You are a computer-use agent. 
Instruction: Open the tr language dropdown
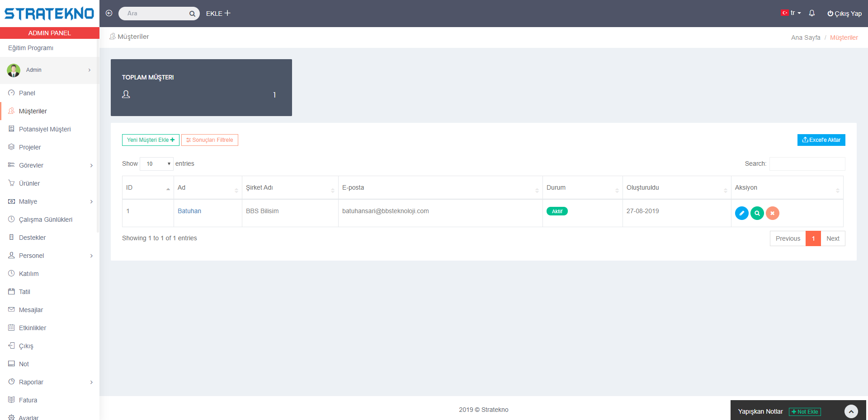tap(792, 13)
